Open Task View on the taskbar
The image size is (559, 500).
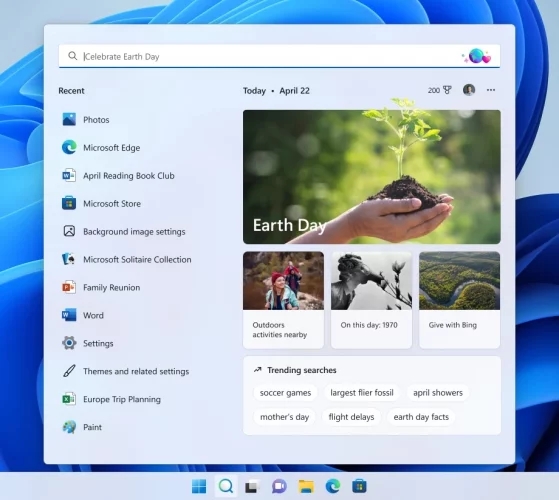pyautogui.click(x=252, y=486)
